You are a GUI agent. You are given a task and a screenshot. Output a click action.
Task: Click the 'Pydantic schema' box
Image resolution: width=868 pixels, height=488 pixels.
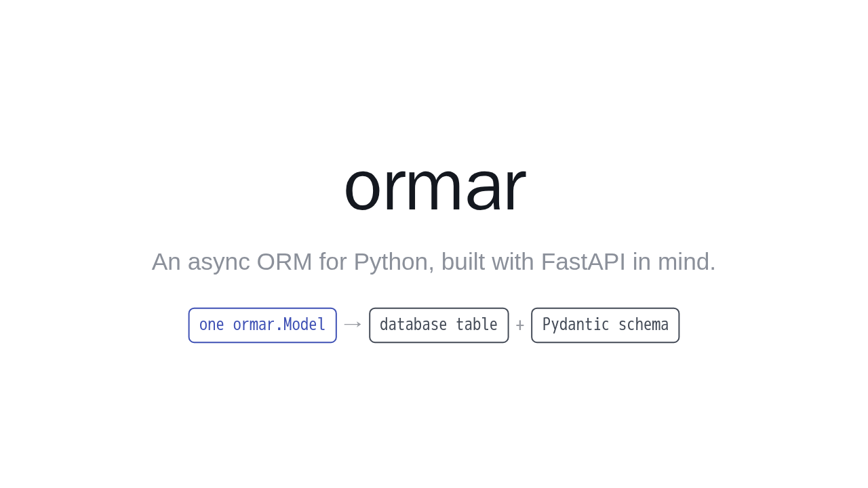click(606, 325)
